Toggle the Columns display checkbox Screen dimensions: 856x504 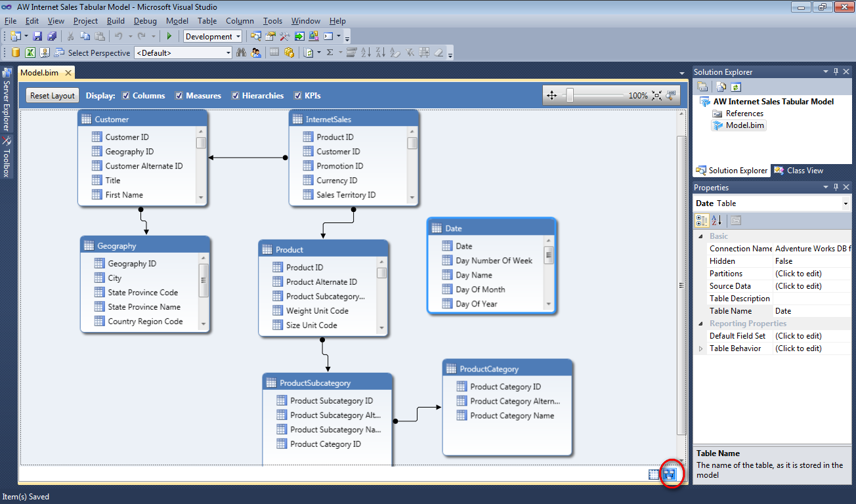[126, 96]
